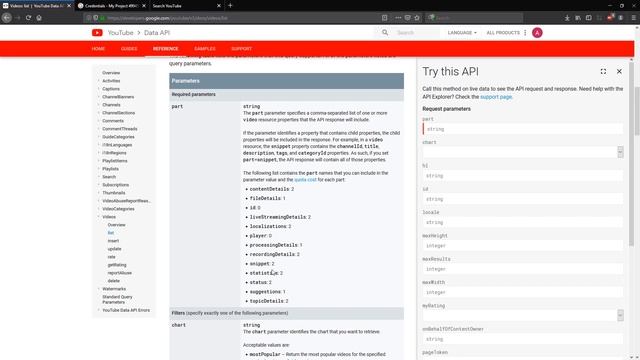Expand the Playlists section in sidebar
The width and height of the screenshot is (640, 360).
tap(99, 169)
